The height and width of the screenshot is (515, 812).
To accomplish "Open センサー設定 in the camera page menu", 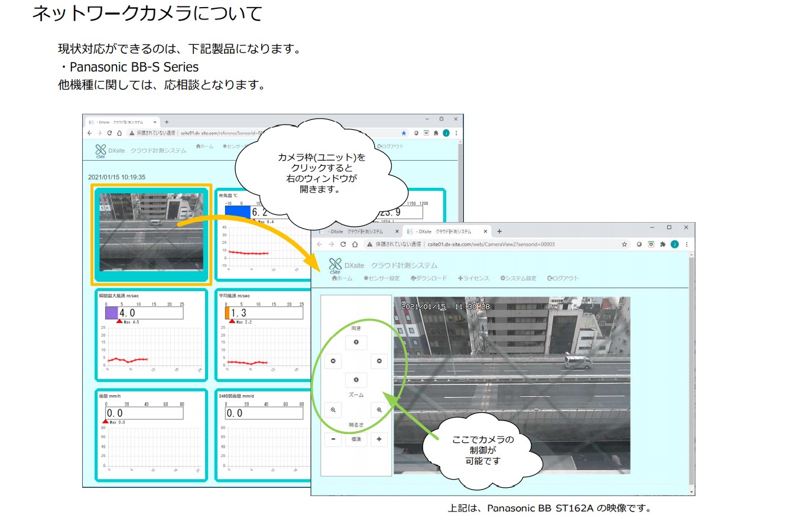I will pyautogui.click(x=382, y=278).
